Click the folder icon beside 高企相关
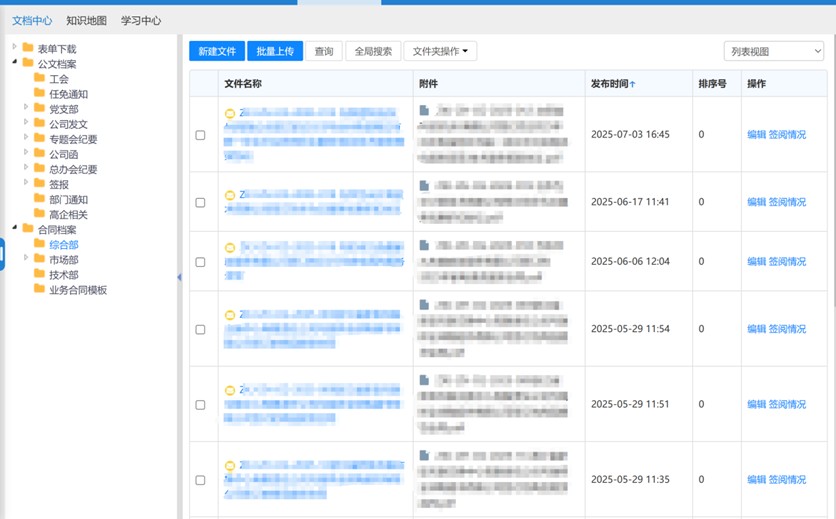The height and width of the screenshot is (519, 836). point(39,214)
